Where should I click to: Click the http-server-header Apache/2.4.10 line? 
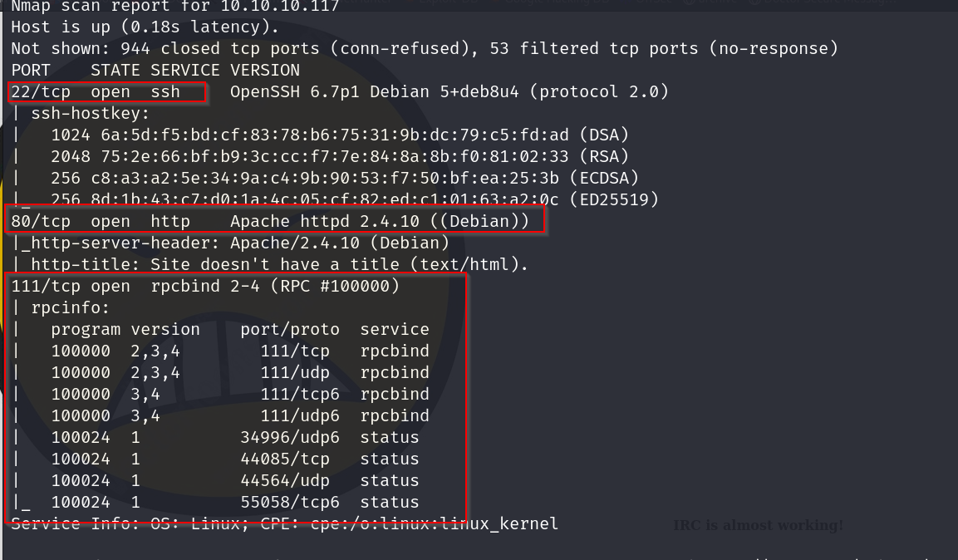230,243
